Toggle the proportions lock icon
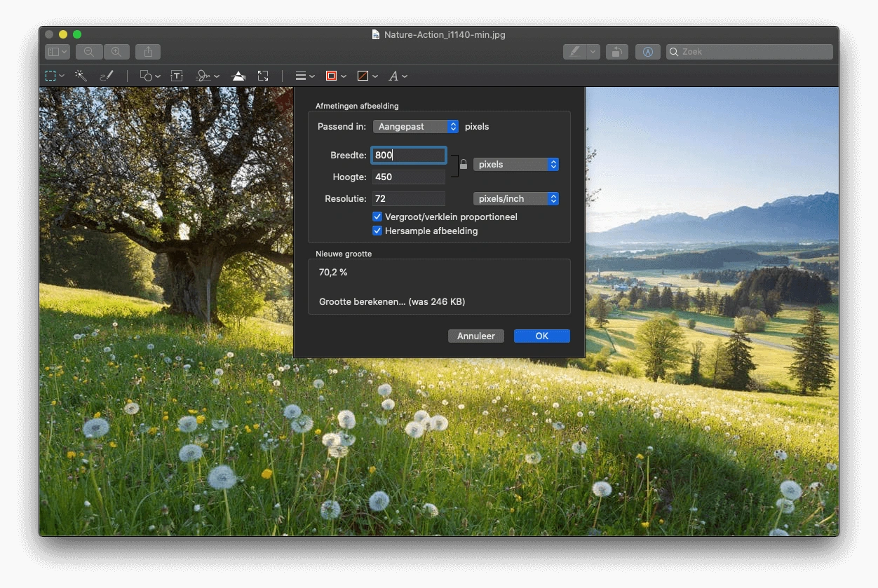The height and width of the screenshot is (588, 878). tap(463, 165)
